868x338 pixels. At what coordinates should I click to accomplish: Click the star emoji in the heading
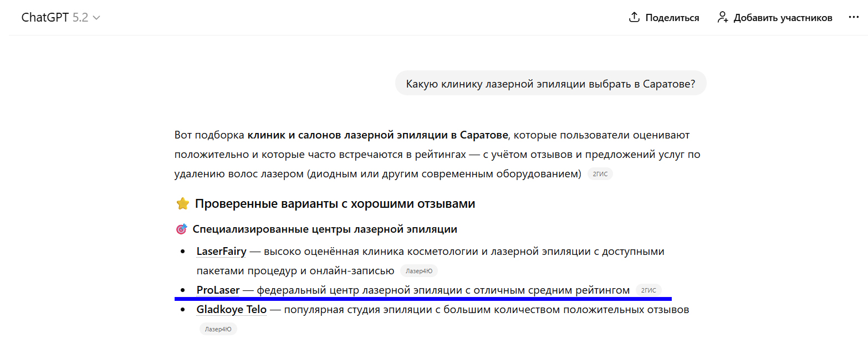point(183,204)
